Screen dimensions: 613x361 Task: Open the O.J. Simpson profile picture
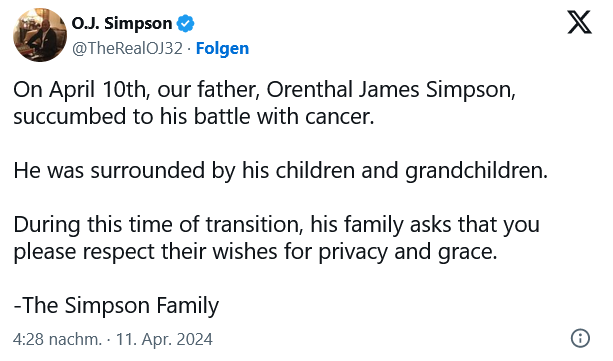[40, 35]
